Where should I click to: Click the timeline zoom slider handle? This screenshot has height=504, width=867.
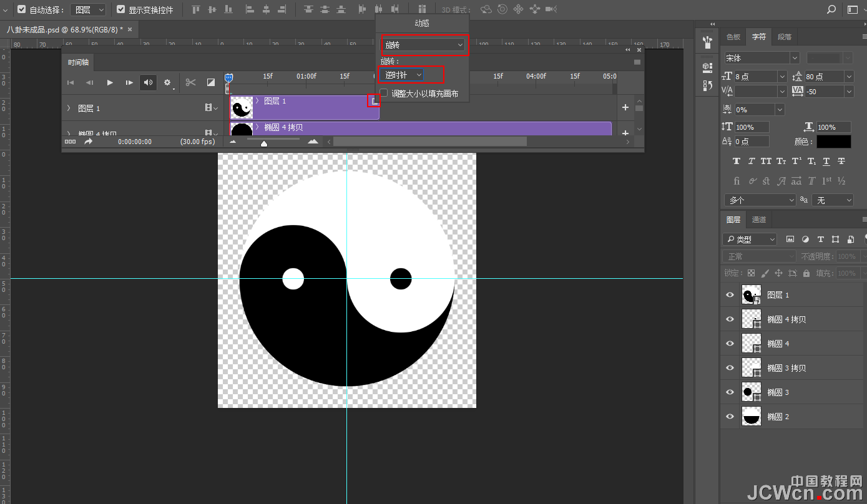click(264, 143)
